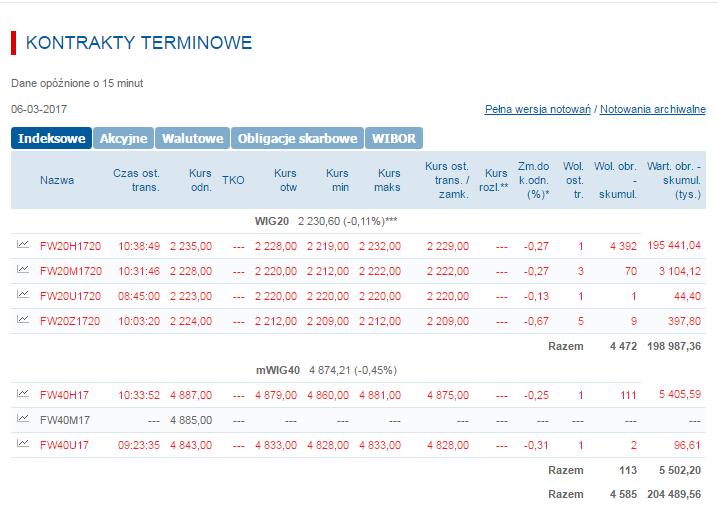Click reference price 4 885,00 for FW40M17

click(191, 420)
